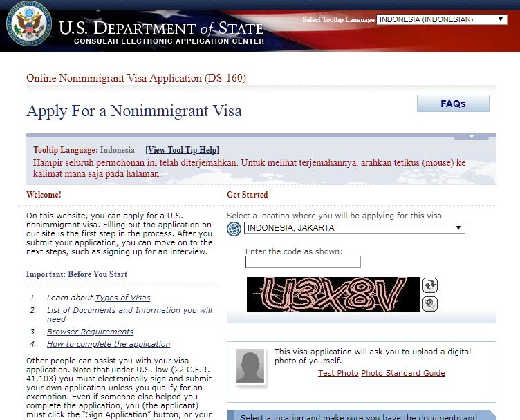Screen dimensions: 520x420
Task: Click the 'Tooltip Language:' label
Action: (65, 150)
